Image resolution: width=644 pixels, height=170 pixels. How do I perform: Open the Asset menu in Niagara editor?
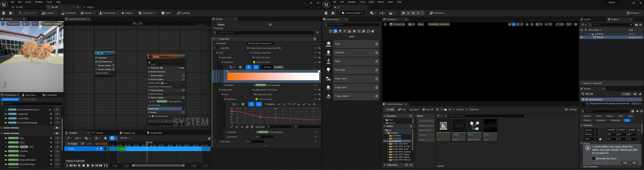28,2
